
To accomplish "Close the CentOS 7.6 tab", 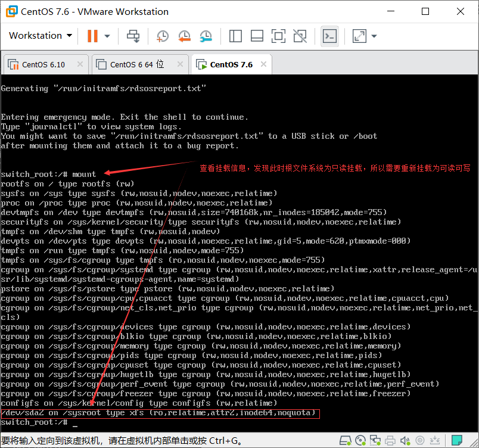I will pyautogui.click(x=264, y=64).
